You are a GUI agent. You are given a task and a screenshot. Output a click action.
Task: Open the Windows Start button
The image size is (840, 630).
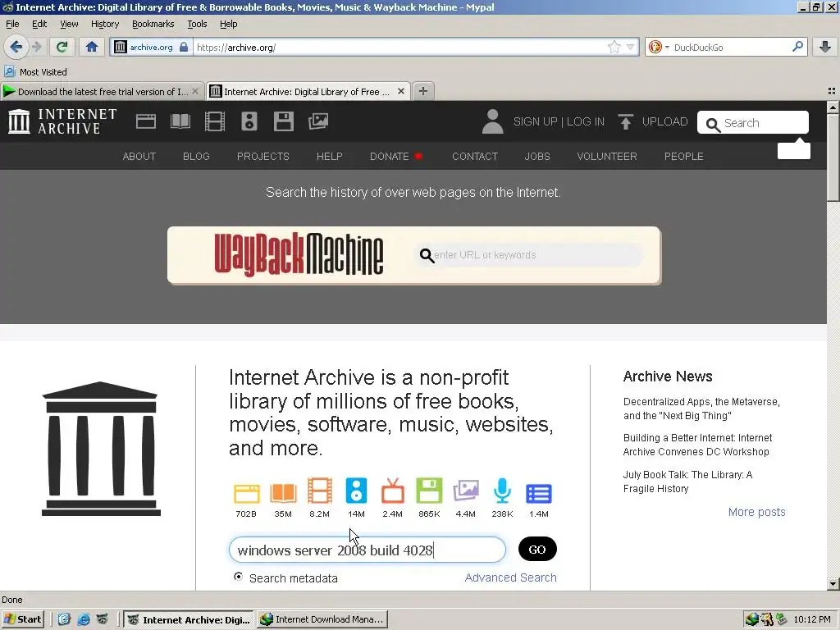[x=22, y=619]
